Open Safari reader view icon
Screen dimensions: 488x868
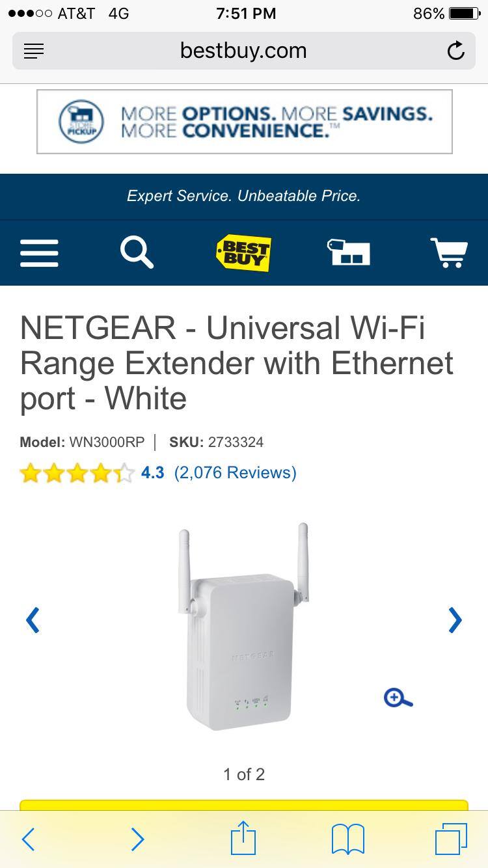click(34, 51)
